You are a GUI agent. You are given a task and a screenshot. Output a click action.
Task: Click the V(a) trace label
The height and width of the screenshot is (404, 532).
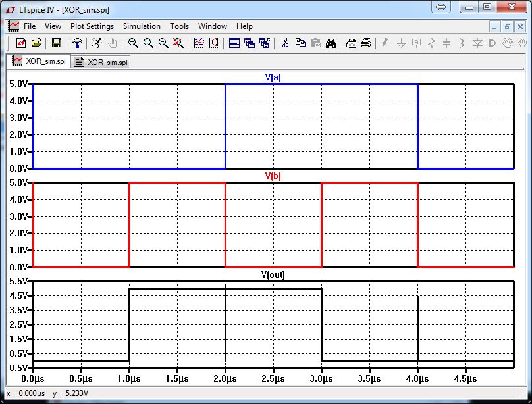[x=273, y=77]
